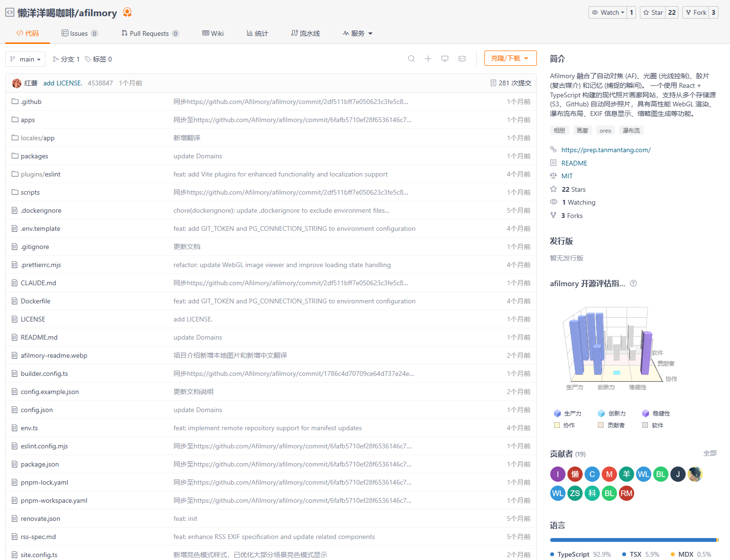Open the pnpm-lock.yaml file
The width and height of the screenshot is (730, 560).
pos(44,482)
